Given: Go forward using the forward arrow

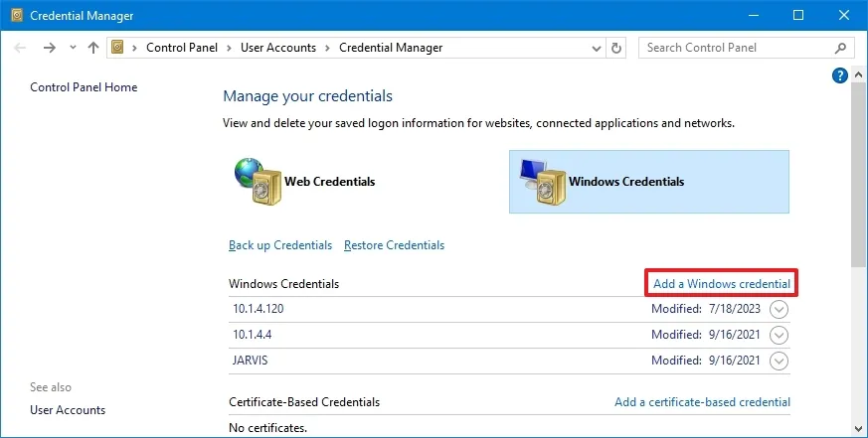Looking at the screenshot, I should tap(50, 48).
